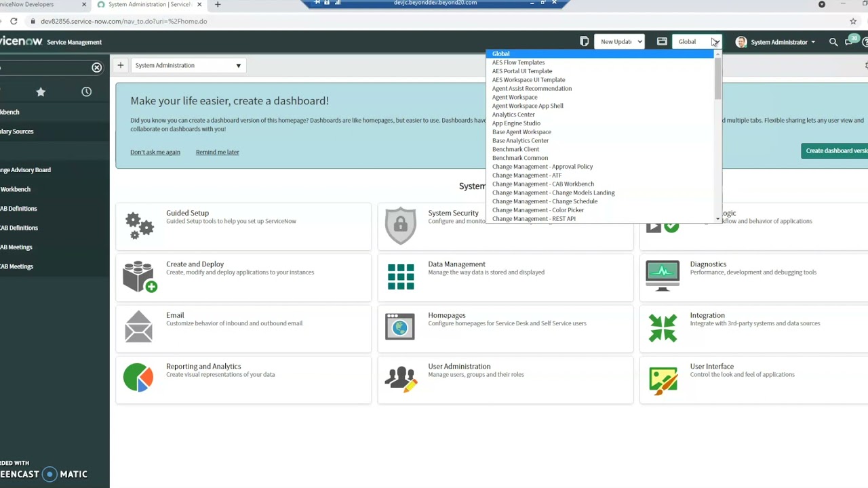Choose Change Management - CAB Workbench

click(600, 184)
